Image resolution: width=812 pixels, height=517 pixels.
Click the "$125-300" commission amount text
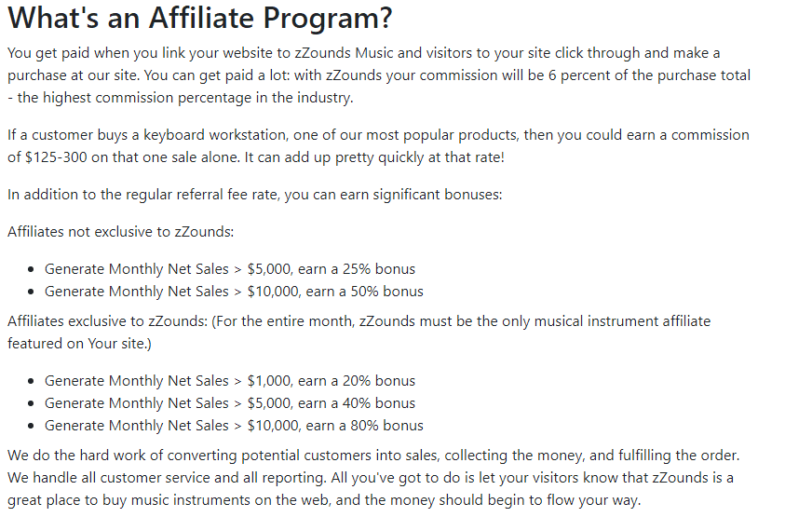56,157
